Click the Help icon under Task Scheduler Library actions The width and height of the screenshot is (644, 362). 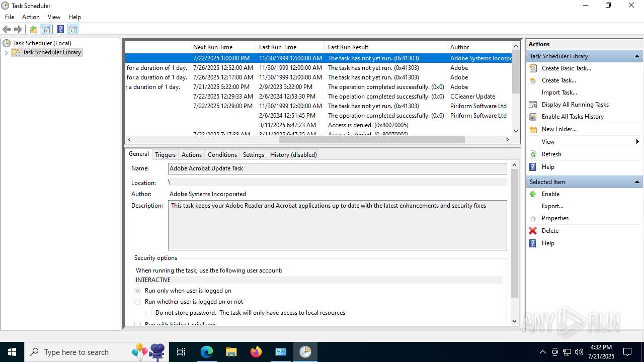click(x=533, y=167)
